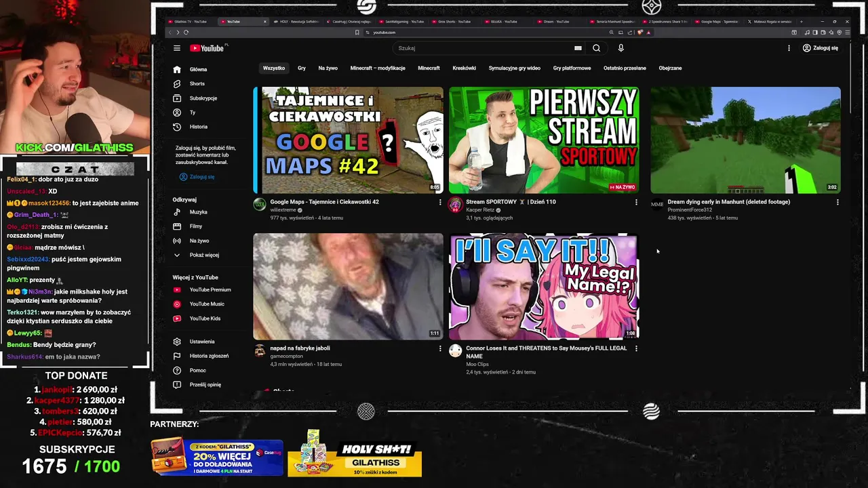Open Historia in the sidebar
Image resolution: width=868 pixels, height=488 pixels.
click(198, 127)
